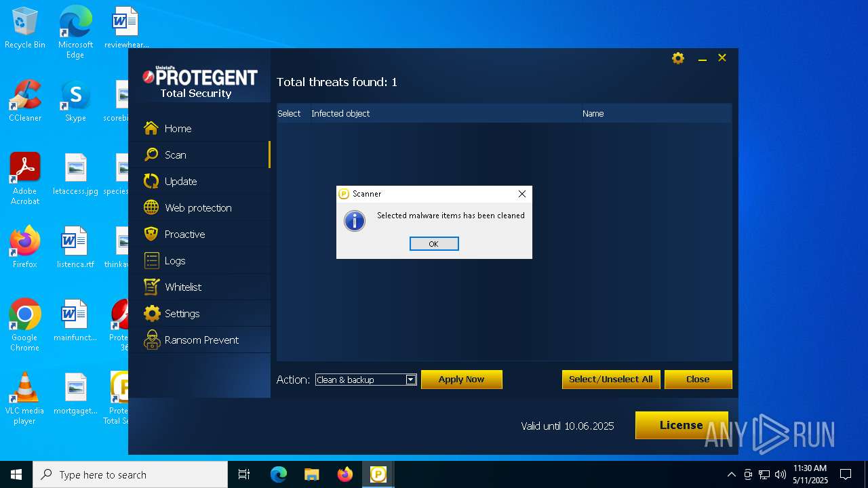
Task: Click the shield icon beside Proactive
Action: coord(151,234)
